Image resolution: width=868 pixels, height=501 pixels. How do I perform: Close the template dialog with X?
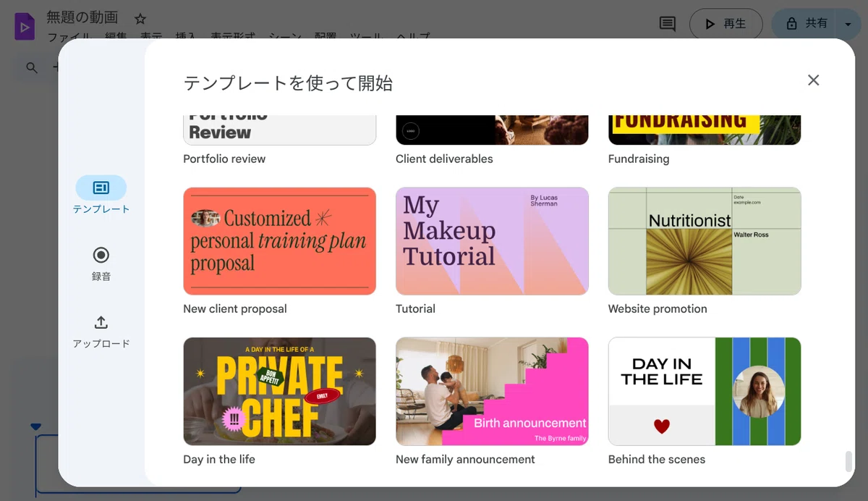[814, 80]
